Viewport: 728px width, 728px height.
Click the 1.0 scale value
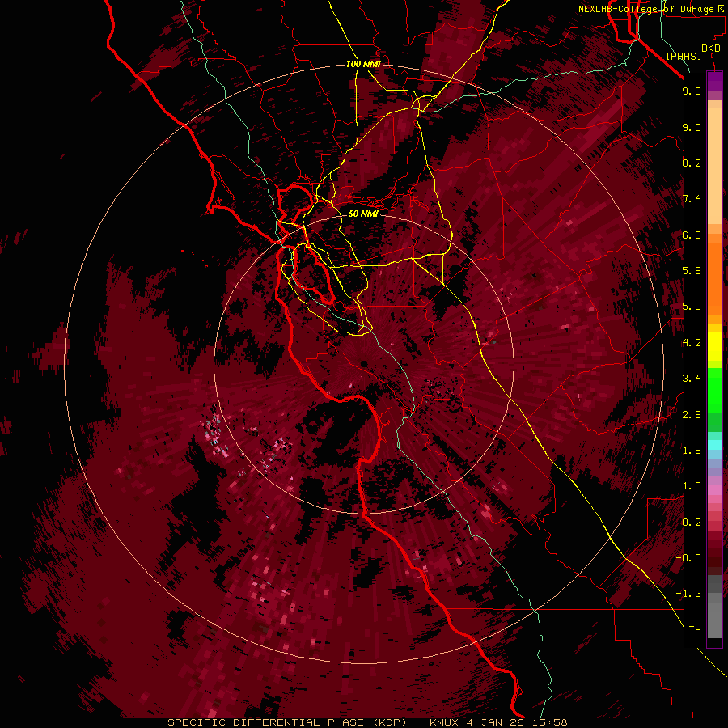click(x=692, y=486)
